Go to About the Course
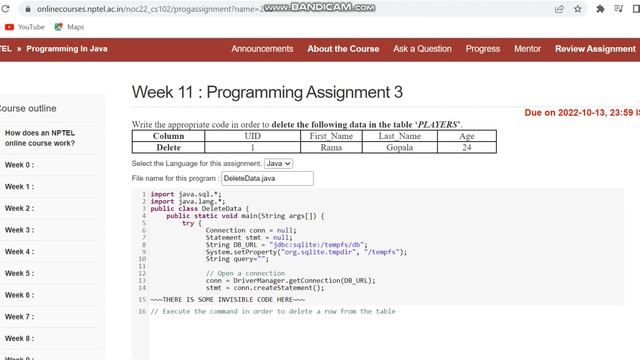Image resolution: width=640 pixels, height=360 pixels. 343,49
